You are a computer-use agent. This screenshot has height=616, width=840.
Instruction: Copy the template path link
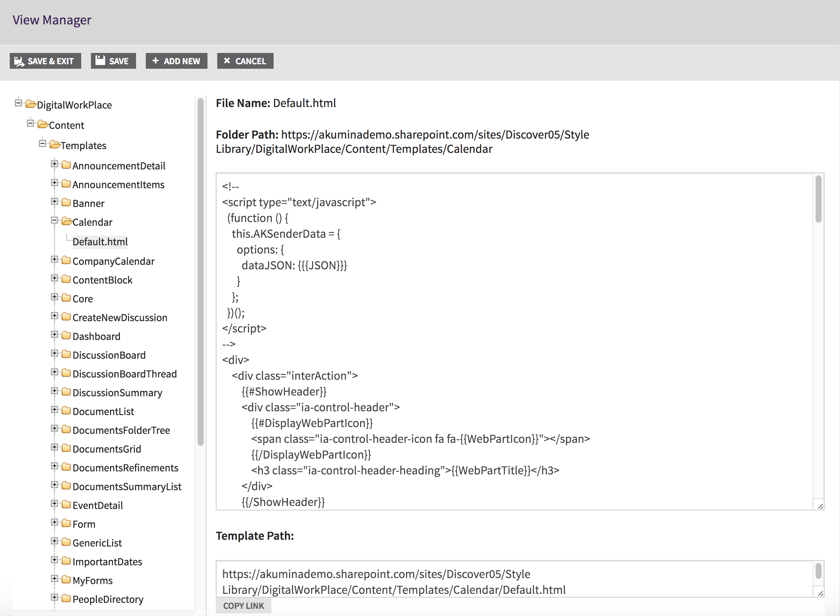click(x=244, y=606)
